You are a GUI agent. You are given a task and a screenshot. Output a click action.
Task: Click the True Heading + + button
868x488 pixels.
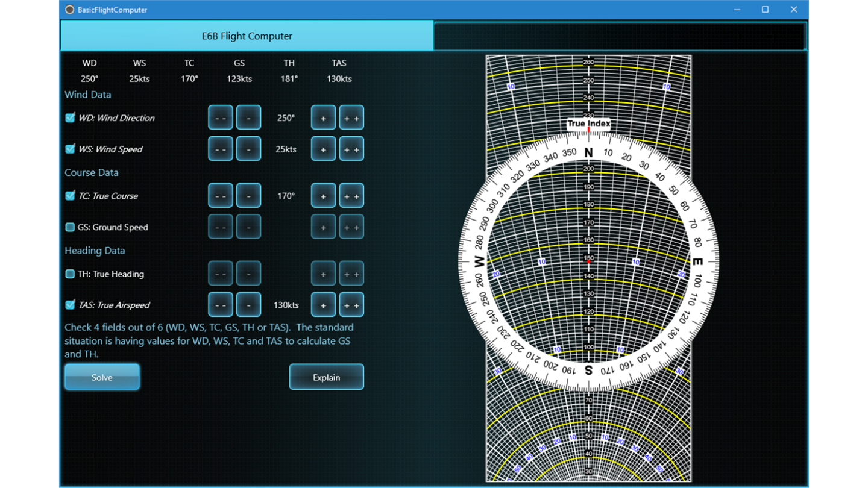pos(351,274)
